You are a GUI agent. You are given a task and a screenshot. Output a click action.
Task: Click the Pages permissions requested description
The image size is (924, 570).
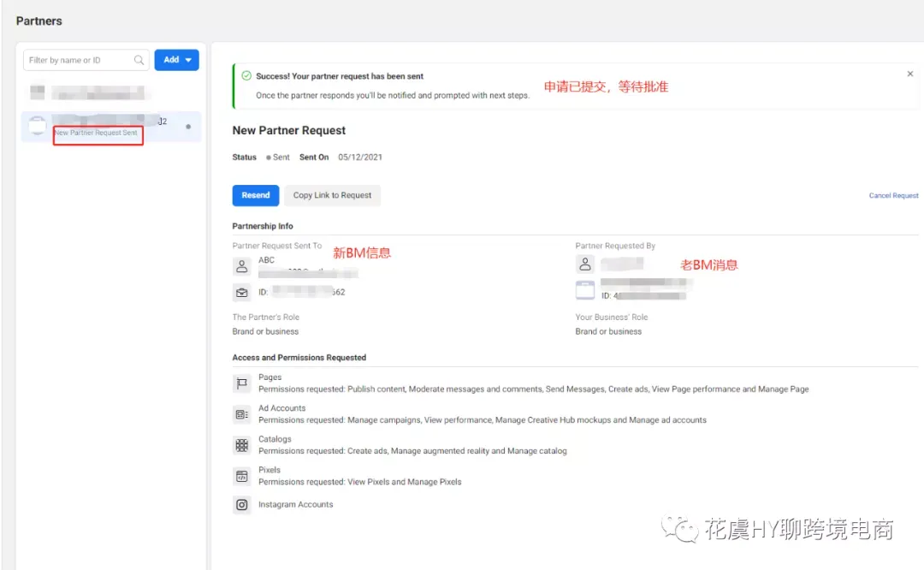pyautogui.click(x=533, y=389)
